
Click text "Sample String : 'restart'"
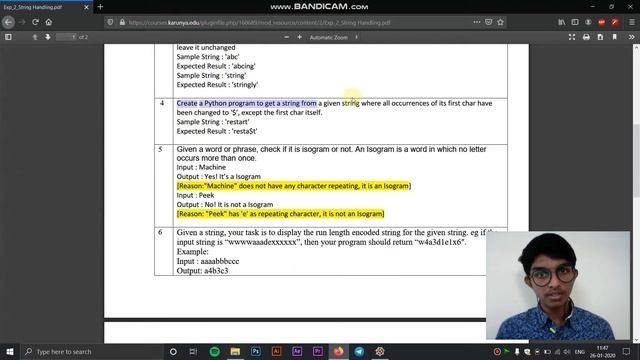(213, 122)
